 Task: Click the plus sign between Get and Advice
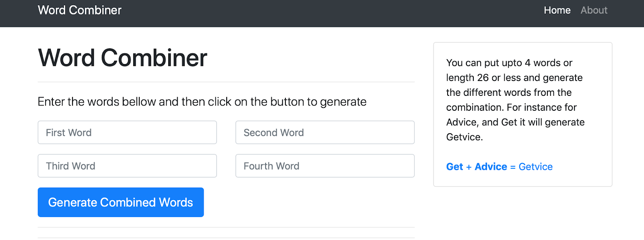tap(469, 167)
